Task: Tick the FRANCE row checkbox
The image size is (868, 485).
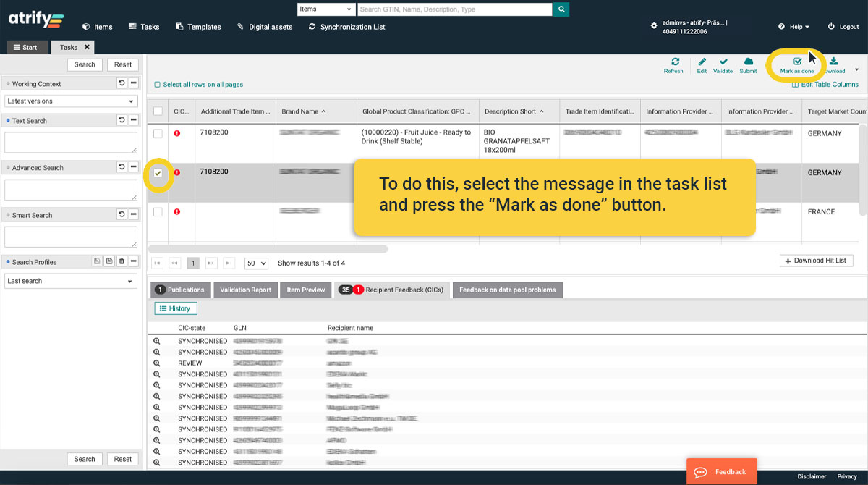Action: pos(158,212)
